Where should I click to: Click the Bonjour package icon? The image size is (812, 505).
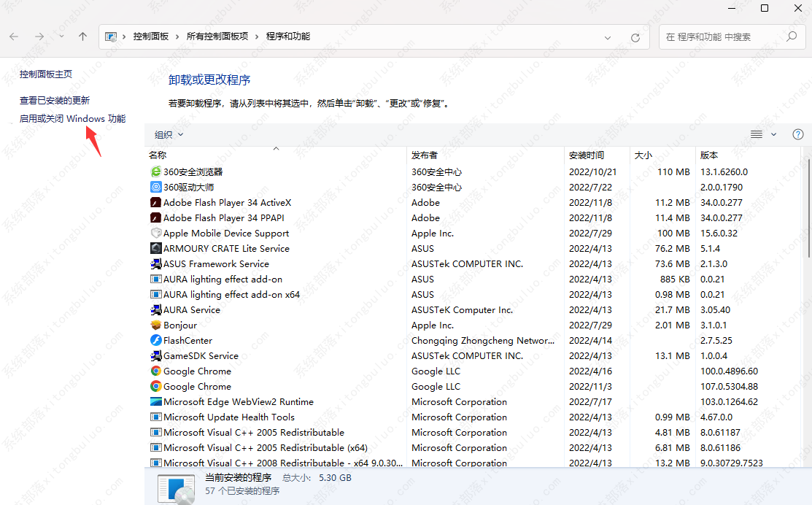(155, 325)
